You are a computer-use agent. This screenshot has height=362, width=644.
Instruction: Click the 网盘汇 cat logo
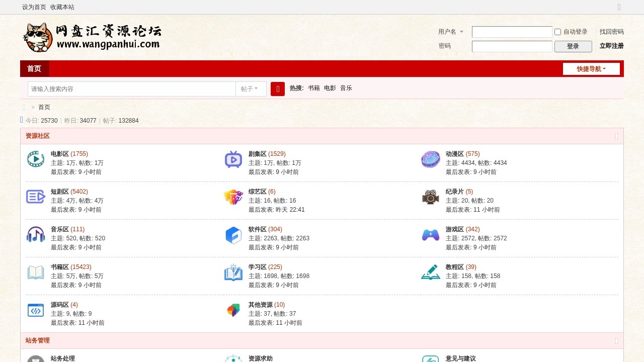[93, 37]
